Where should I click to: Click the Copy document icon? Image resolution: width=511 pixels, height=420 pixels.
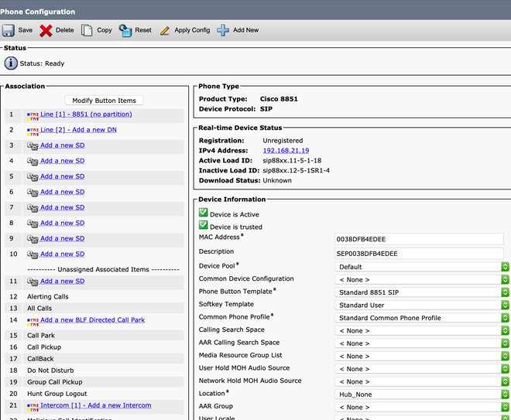tap(87, 30)
